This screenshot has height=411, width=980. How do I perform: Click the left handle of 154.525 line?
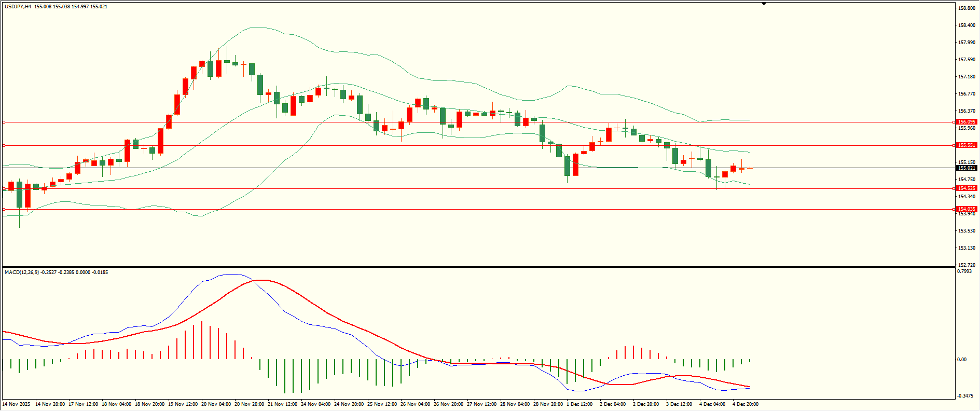[4, 189]
